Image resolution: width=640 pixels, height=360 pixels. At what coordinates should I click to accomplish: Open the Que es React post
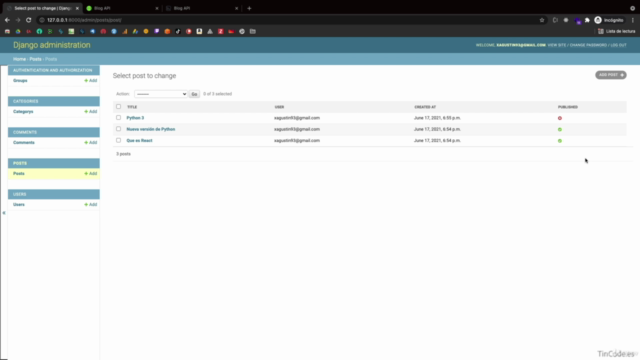pos(139,141)
